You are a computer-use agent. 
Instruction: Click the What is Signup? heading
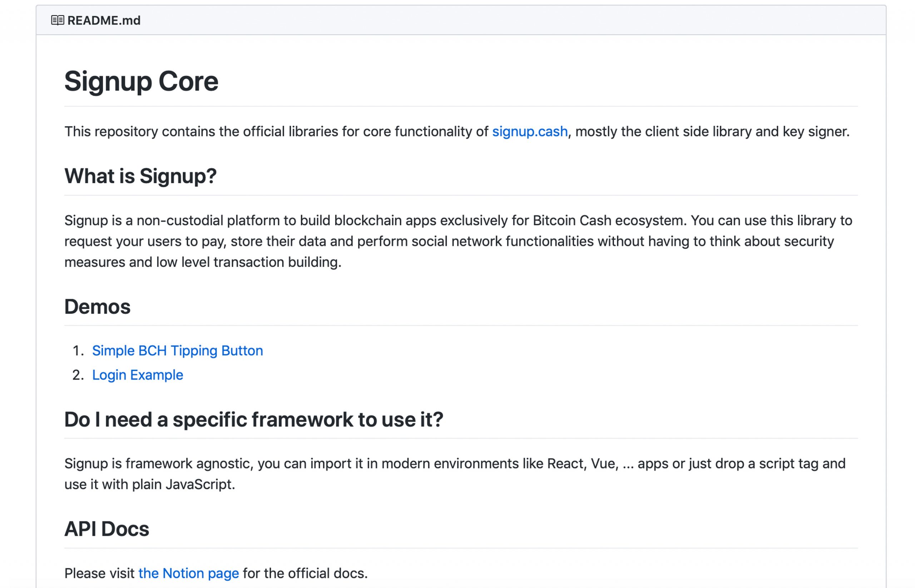pyautogui.click(x=140, y=176)
